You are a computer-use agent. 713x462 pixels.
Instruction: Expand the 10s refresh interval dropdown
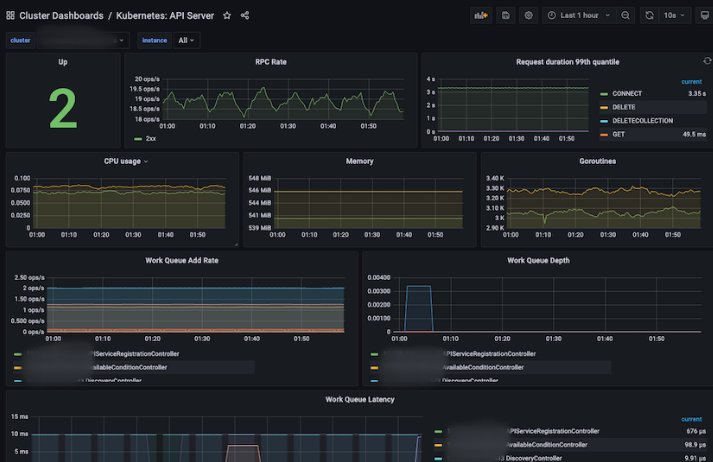(x=675, y=15)
